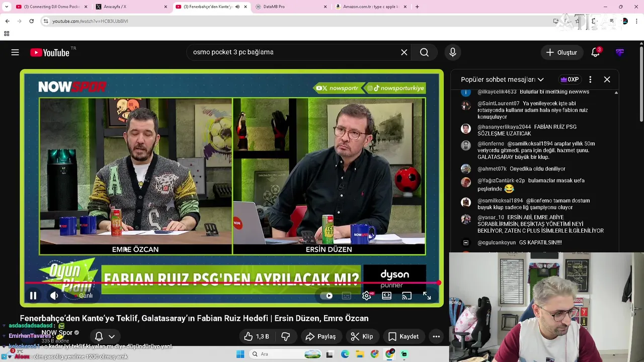Click the NOW Spor channel name
Image resolution: width=644 pixels, height=362 pixels.
[57, 332]
